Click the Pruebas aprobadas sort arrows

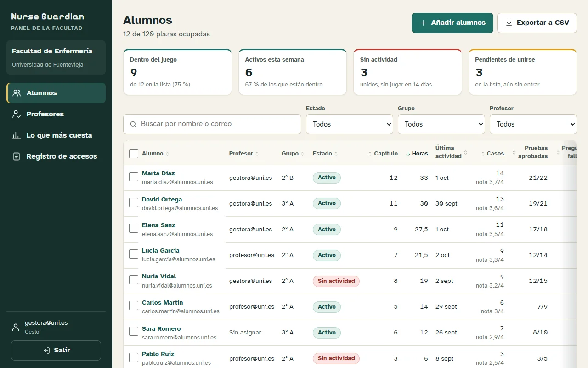pos(514,153)
